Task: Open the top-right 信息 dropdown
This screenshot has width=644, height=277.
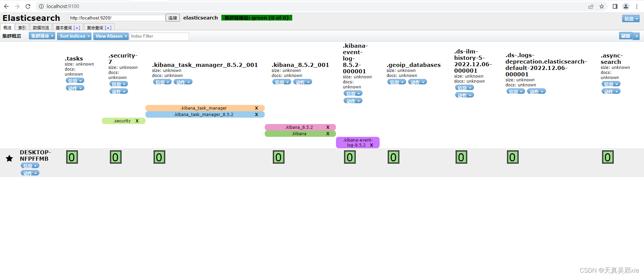Action: [x=631, y=19]
